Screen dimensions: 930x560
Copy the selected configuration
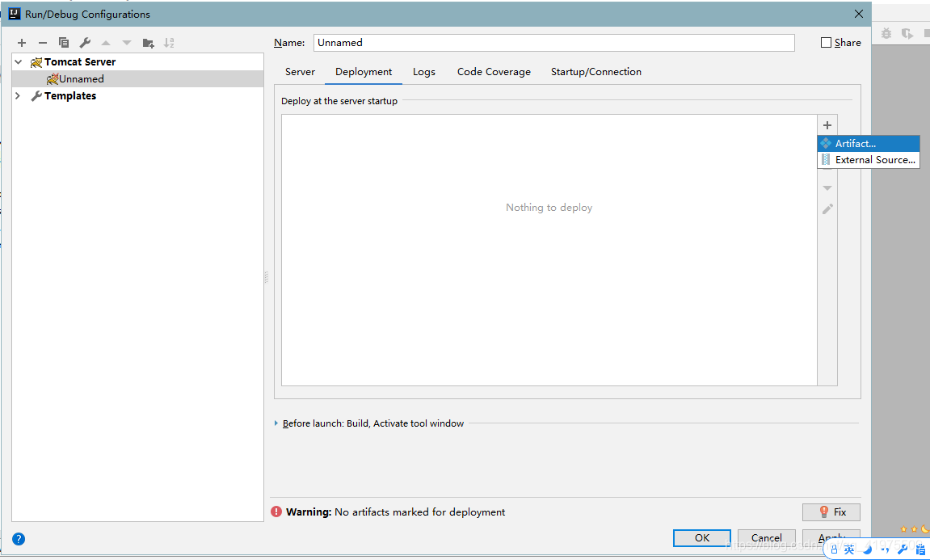pyautogui.click(x=64, y=43)
